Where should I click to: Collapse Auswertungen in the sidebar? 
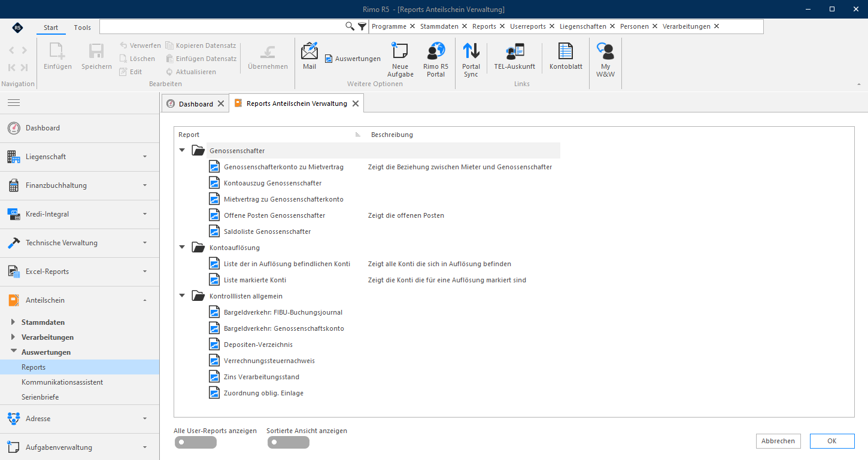tap(13, 351)
